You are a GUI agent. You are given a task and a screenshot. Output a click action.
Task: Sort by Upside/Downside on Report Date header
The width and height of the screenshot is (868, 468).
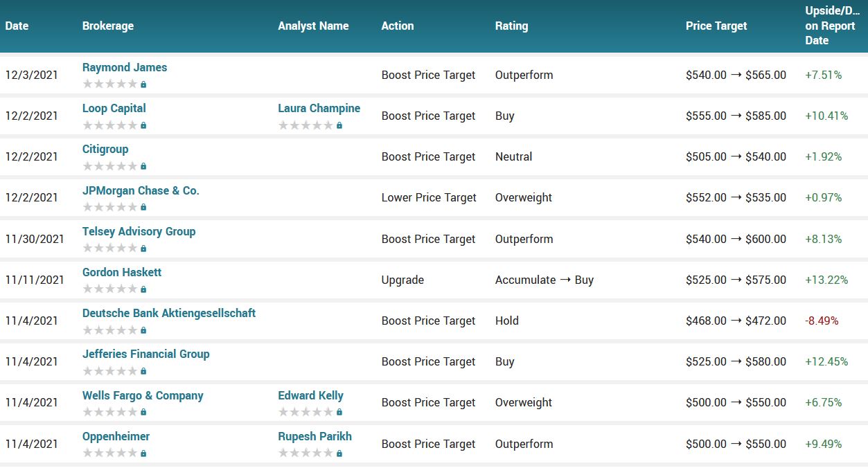click(832, 26)
